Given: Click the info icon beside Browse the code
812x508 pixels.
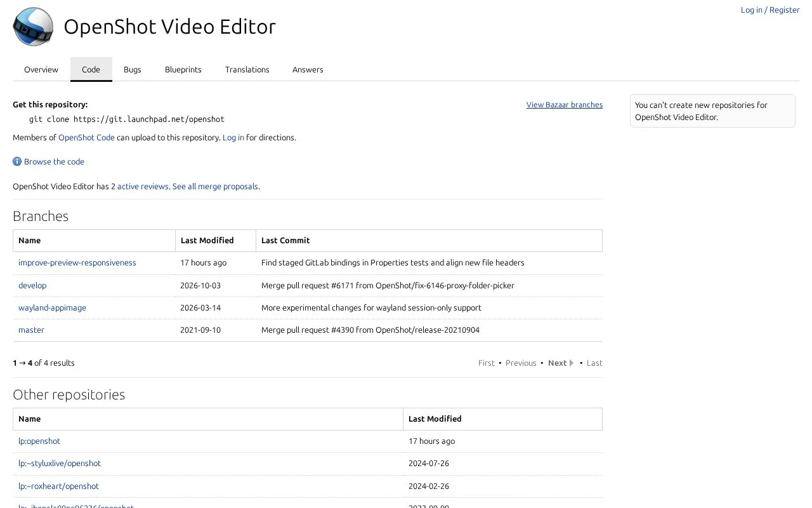Looking at the screenshot, I should click(17, 161).
